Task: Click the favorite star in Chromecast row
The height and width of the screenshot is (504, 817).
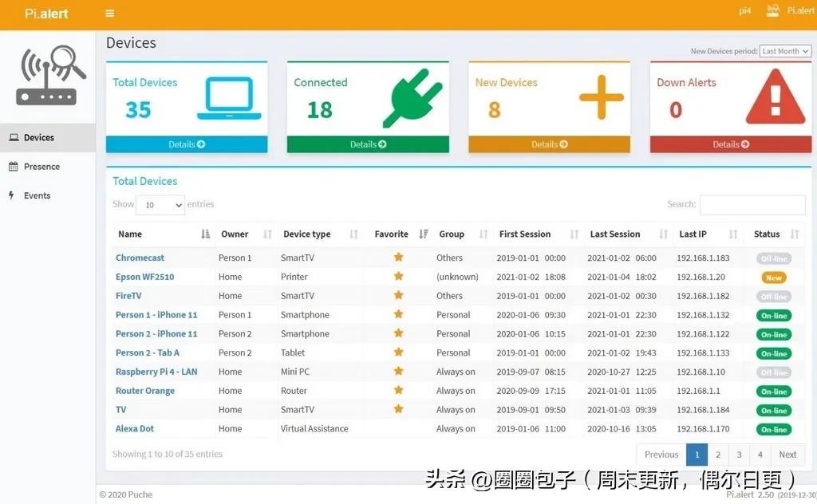Action: click(x=399, y=257)
